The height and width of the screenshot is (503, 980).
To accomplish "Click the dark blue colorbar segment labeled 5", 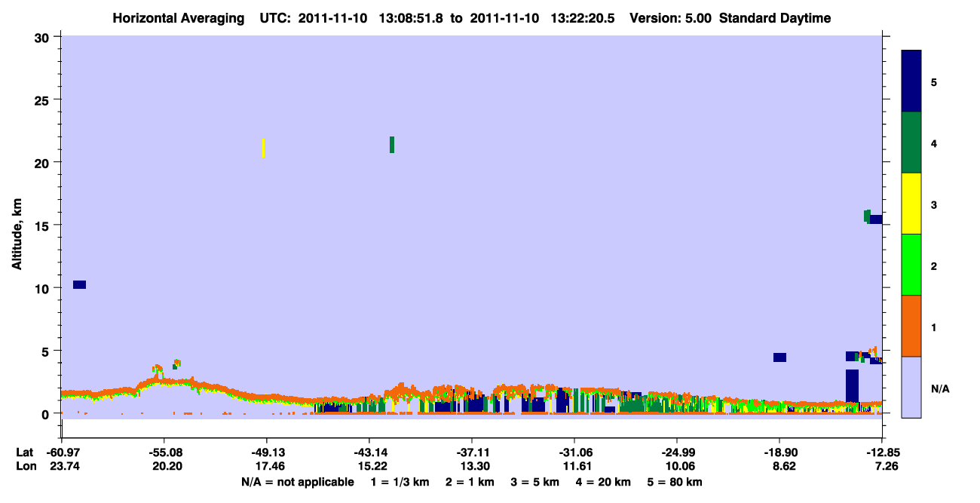I will tap(911, 81).
